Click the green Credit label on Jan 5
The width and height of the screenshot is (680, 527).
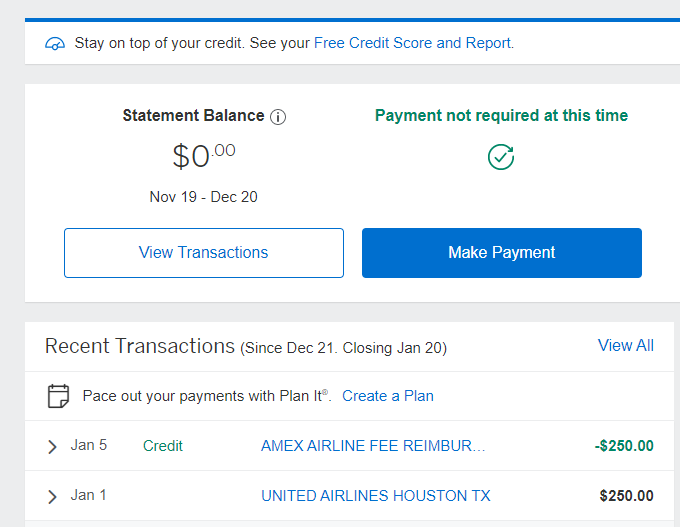[x=163, y=446]
